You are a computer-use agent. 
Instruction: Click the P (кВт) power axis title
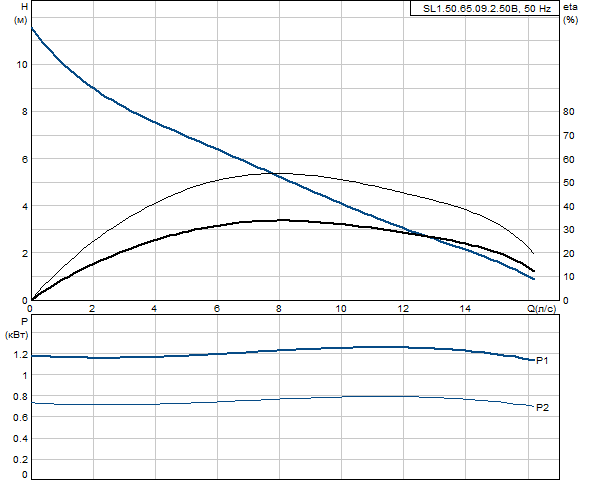17,328
